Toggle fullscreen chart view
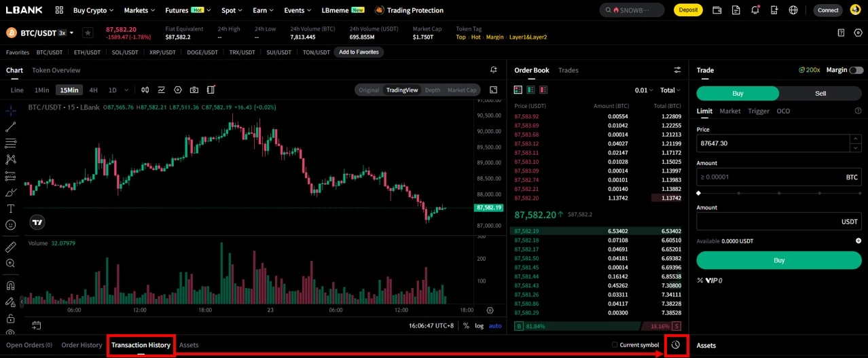This screenshot has width=868, height=358. click(493, 90)
